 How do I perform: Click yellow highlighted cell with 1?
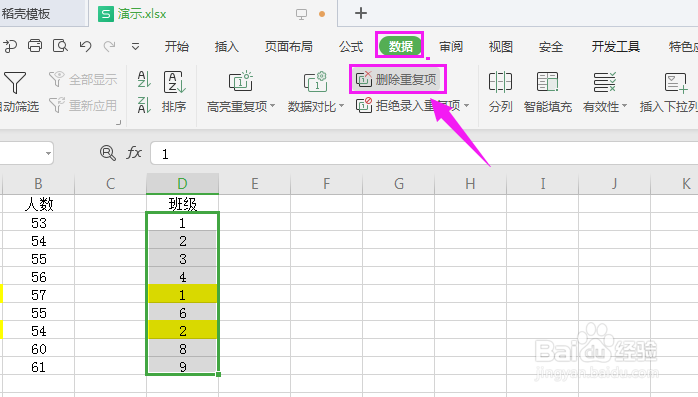(183, 295)
